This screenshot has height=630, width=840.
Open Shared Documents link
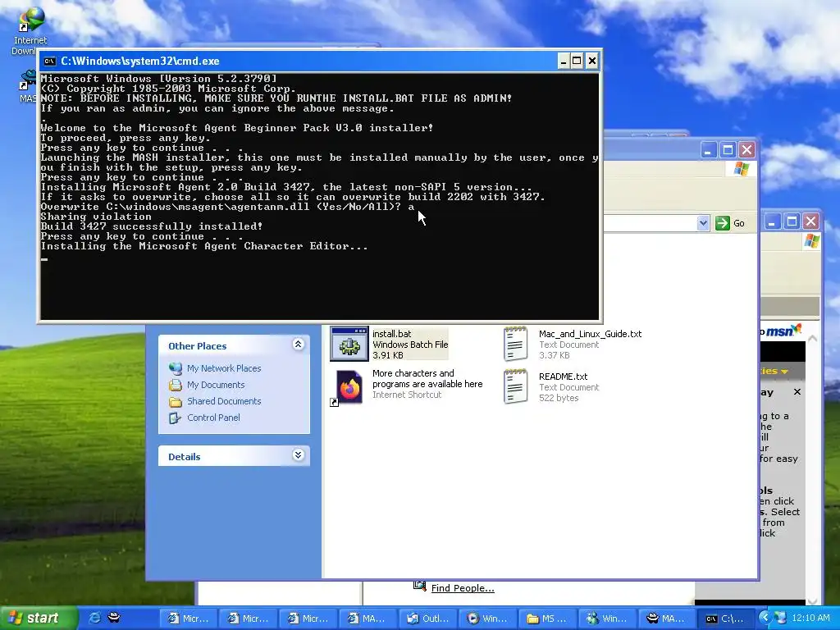click(x=224, y=401)
